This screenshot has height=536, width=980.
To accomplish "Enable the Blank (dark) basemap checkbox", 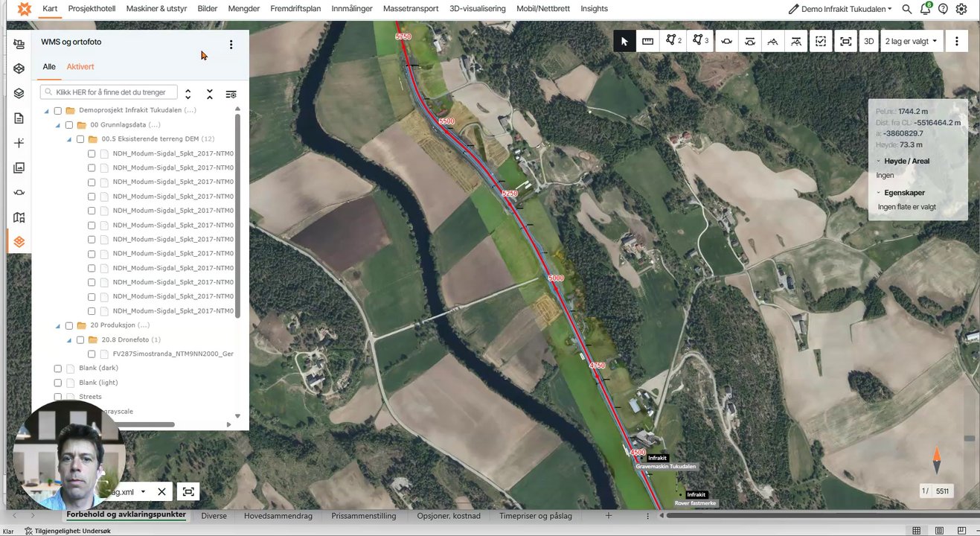I will coord(58,368).
